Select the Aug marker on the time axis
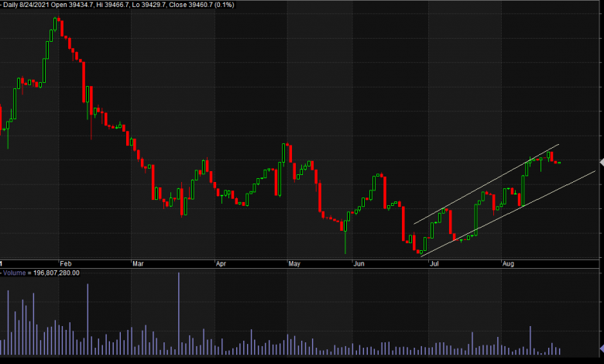This screenshot has height=364, width=604. pyautogui.click(x=508, y=263)
